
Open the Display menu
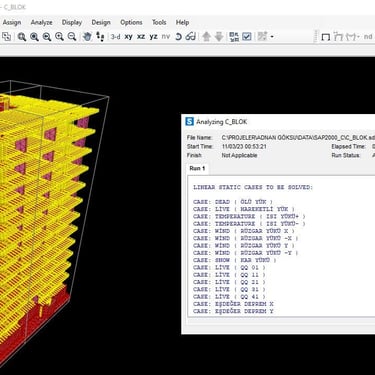(x=72, y=22)
